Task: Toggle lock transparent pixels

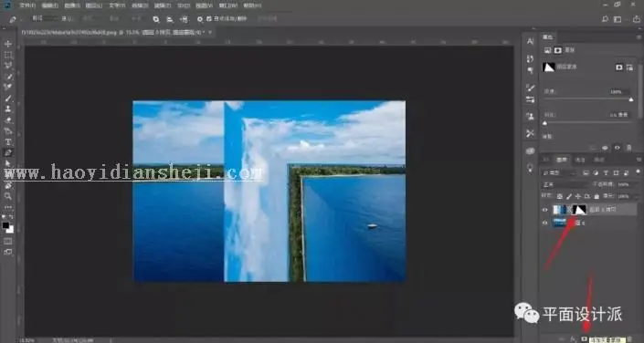Action: tap(559, 196)
